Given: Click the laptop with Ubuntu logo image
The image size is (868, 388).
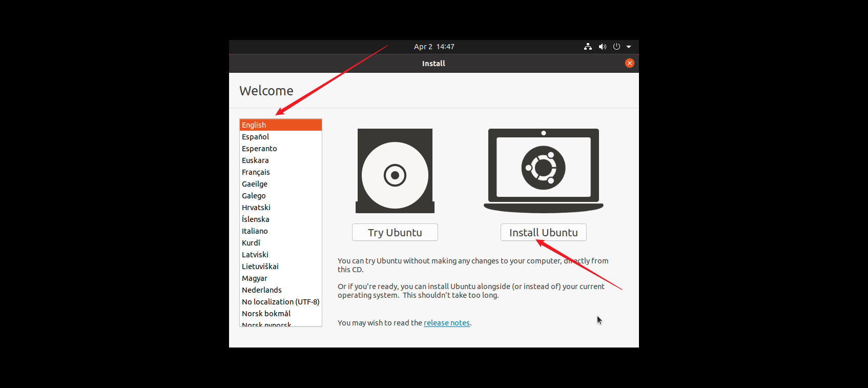Looking at the screenshot, I should pos(544,171).
